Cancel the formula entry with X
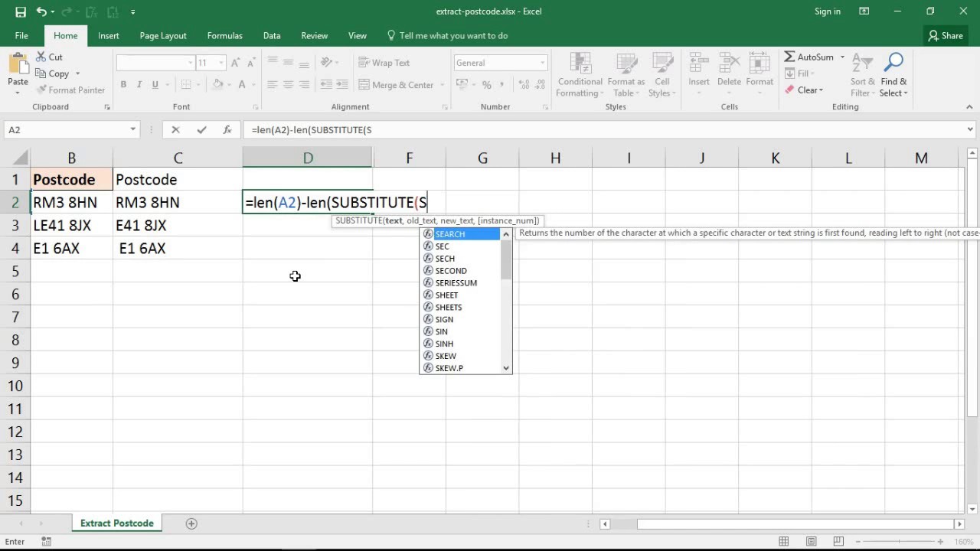The image size is (980, 551). [176, 130]
